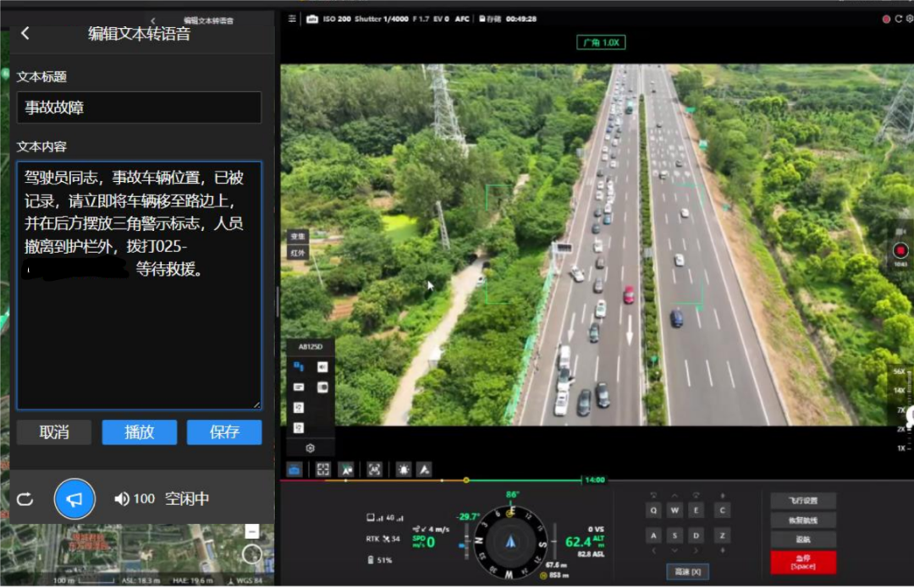The width and height of the screenshot is (914, 588).
Task: Click the focus frame icon in toolbar
Action: [x=322, y=469]
